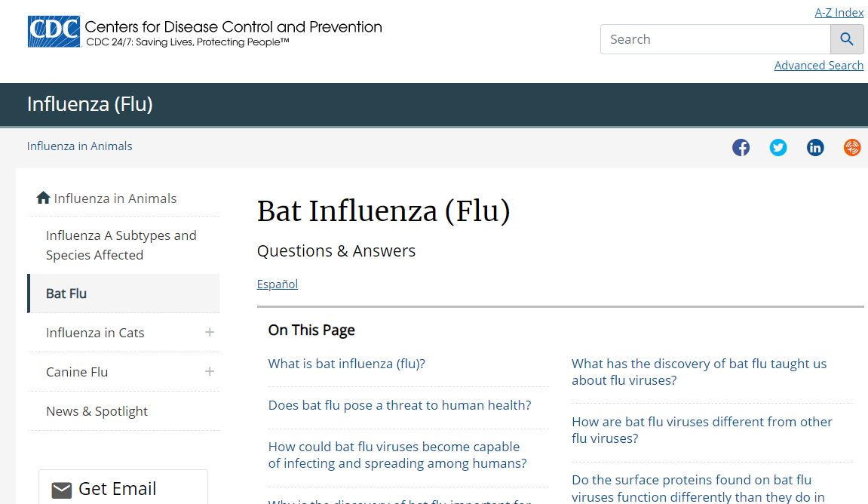This screenshot has height=504, width=868.
Task: Jump to What is bat influenza question
Action: [x=347, y=364]
